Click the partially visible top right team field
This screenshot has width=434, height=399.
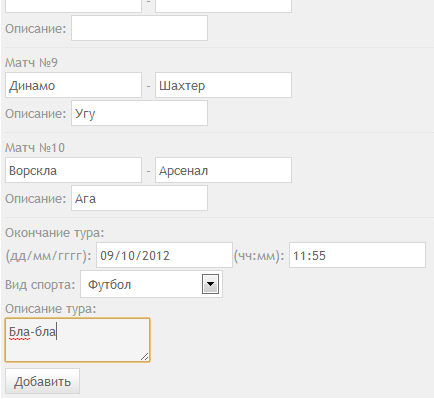pyautogui.click(x=223, y=6)
